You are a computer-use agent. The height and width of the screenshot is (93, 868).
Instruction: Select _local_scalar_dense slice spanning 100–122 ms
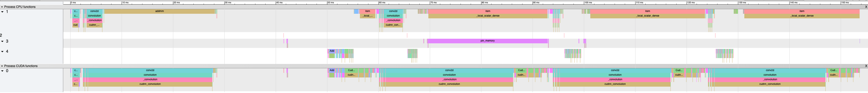[x=647, y=16]
